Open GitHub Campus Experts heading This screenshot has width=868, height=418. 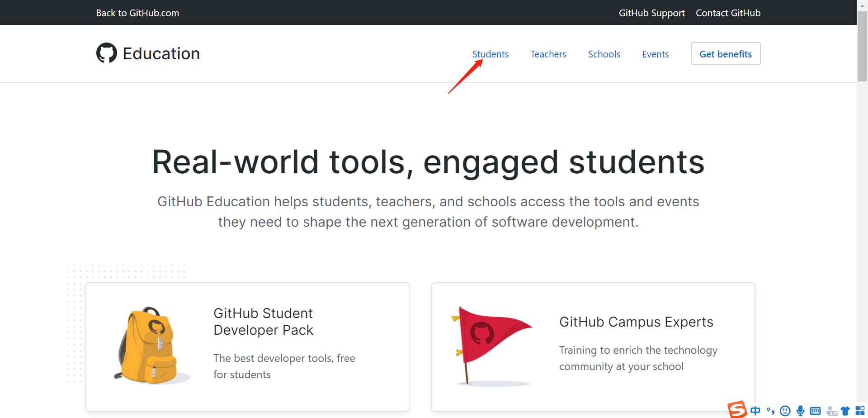coord(636,322)
